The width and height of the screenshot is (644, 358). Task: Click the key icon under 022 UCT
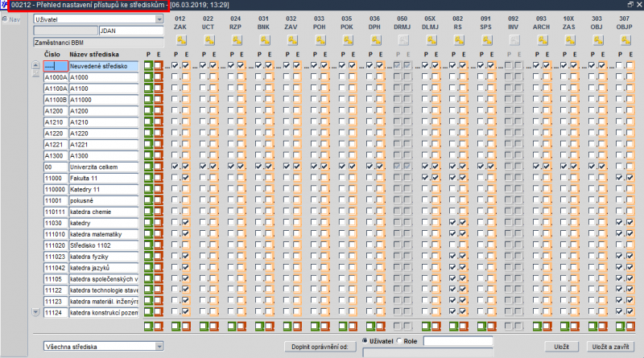(209, 40)
